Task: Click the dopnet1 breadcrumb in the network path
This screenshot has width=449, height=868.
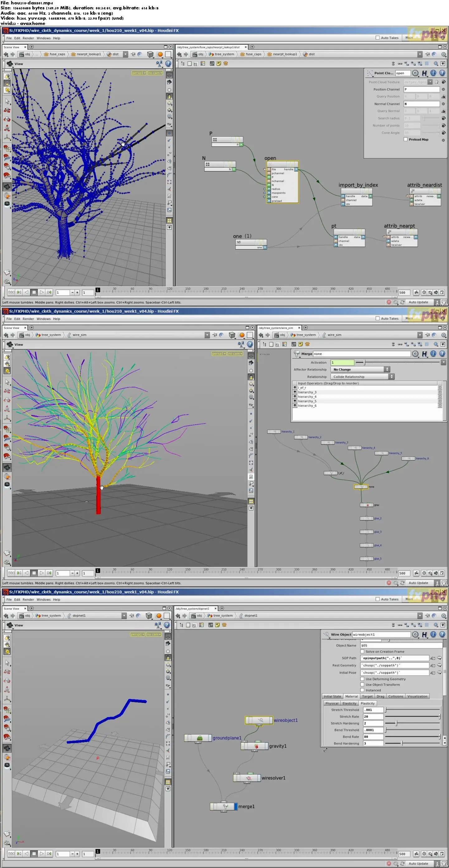Action: 250,616
